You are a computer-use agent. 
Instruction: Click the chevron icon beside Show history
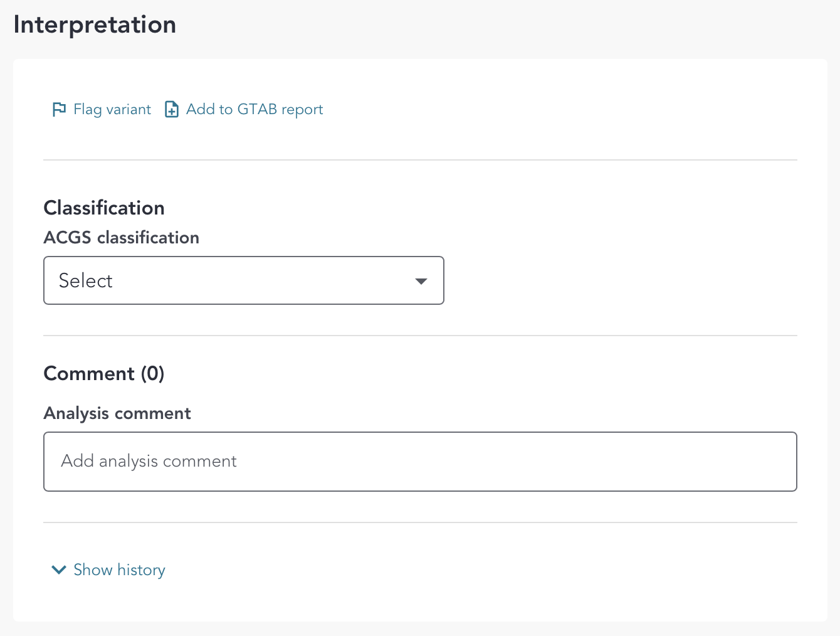point(59,570)
